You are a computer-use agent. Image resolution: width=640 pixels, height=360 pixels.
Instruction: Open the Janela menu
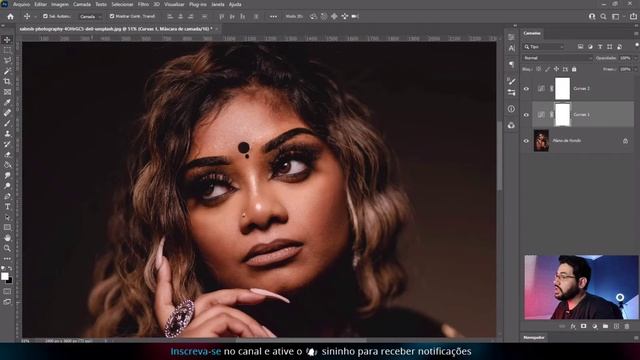[218, 4]
